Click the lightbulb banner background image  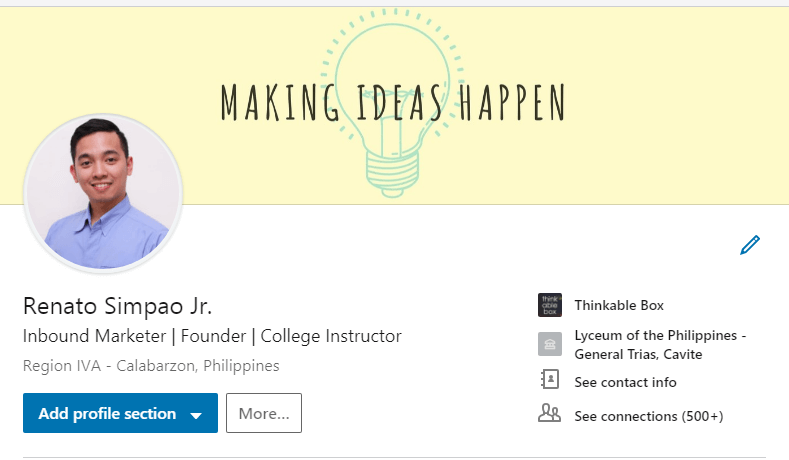[394, 106]
